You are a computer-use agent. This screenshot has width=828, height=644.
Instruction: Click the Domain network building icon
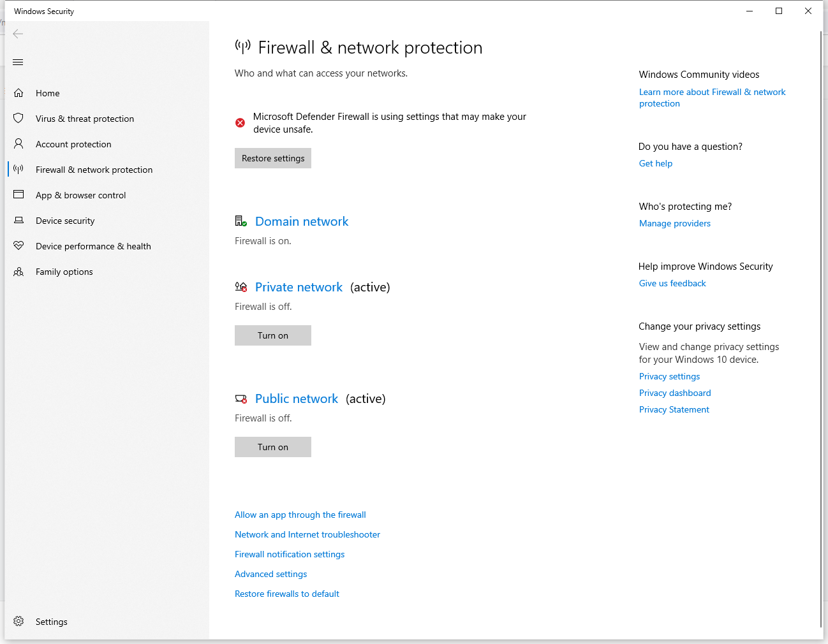point(240,221)
